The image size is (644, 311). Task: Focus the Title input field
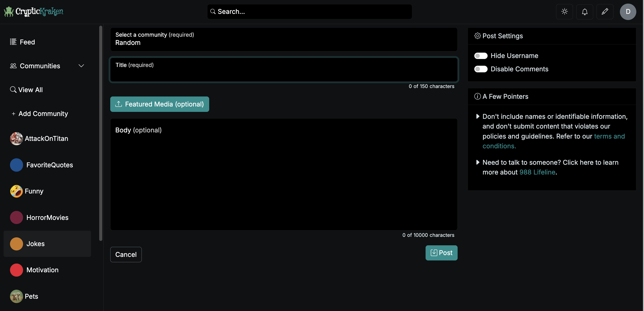click(284, 73)
